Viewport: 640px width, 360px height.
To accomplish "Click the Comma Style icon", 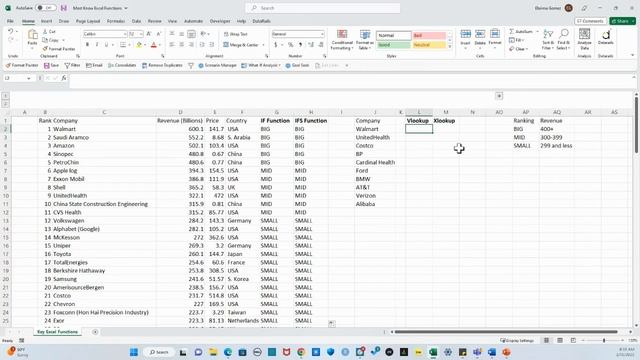I will pyautogui.click(x=300, y=44).
